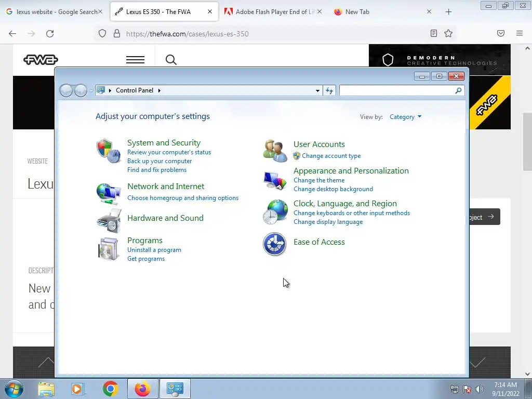Screen dimensions: 532x399
Task: Expand the address bar history dropdown
Action: [317, 90]
